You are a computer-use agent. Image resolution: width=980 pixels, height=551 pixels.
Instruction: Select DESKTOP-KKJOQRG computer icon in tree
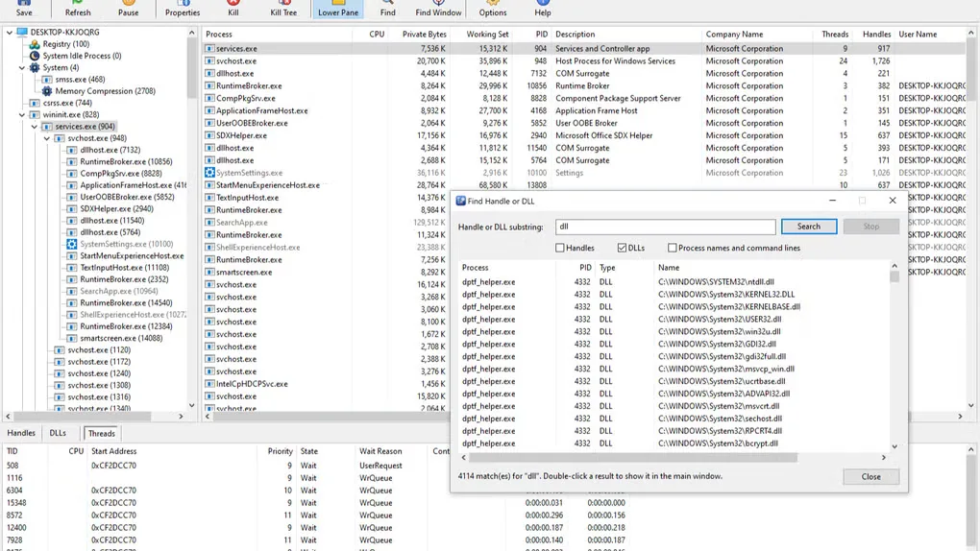tap(22, 32)
